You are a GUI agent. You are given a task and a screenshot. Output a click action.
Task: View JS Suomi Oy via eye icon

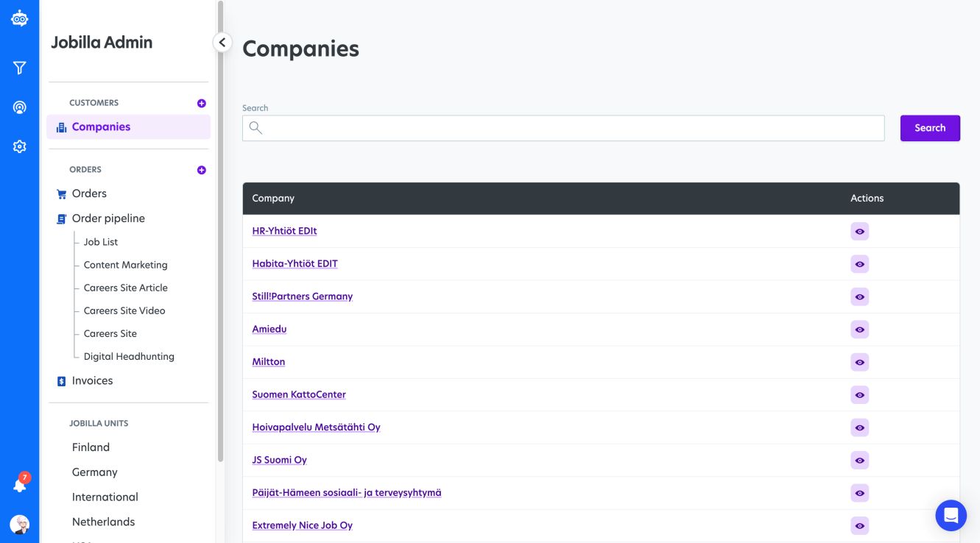(859, 461)
